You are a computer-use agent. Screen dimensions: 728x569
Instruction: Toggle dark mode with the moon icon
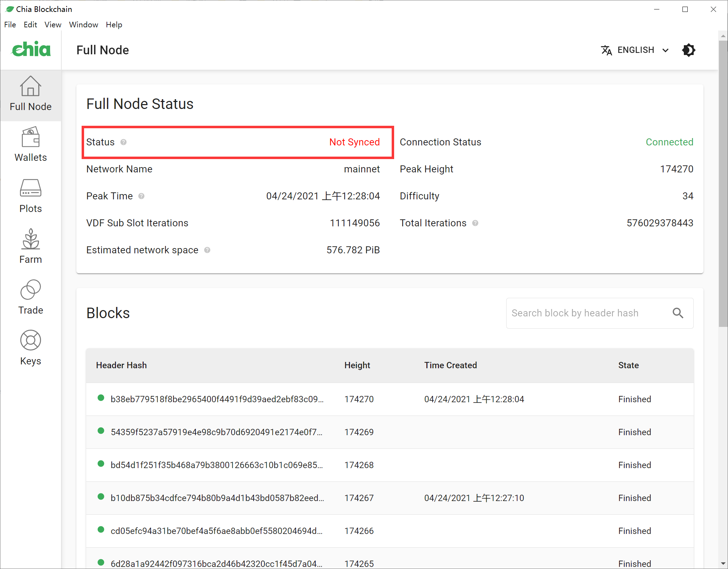click(x=688, y=50)
